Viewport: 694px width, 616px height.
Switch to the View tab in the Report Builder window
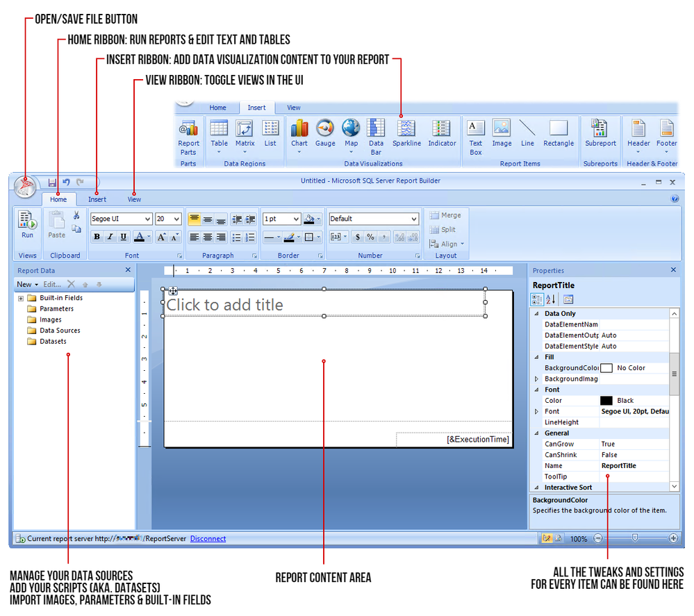134,199
